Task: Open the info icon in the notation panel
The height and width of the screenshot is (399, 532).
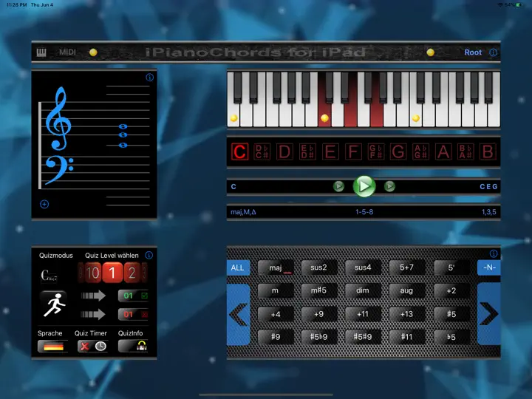Action: point(149,78)
